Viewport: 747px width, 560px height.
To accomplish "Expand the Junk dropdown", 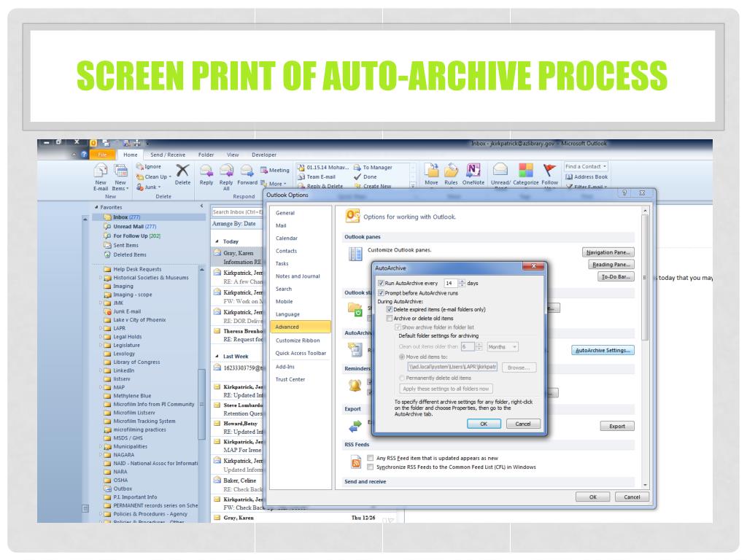I will pos(160,187).
